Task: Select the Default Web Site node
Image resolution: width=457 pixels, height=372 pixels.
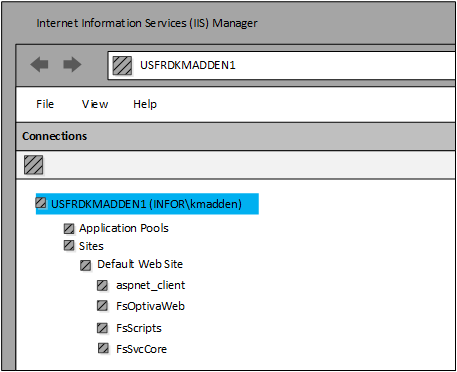Action: tap(140, 264)
